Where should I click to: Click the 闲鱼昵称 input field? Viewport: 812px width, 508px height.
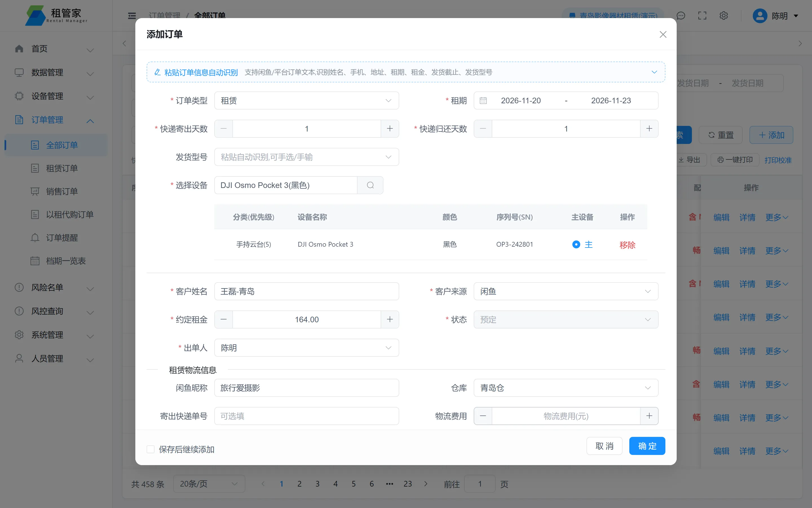[x=306, y=388]
